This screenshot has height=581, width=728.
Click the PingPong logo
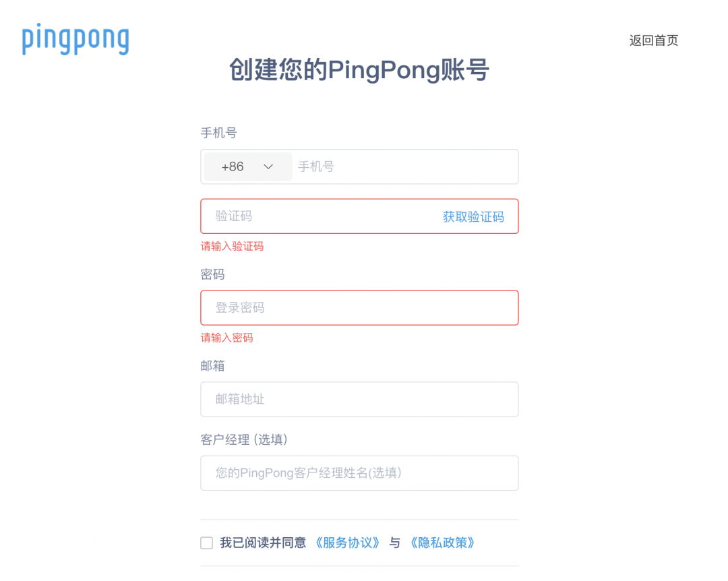[75, 40]
